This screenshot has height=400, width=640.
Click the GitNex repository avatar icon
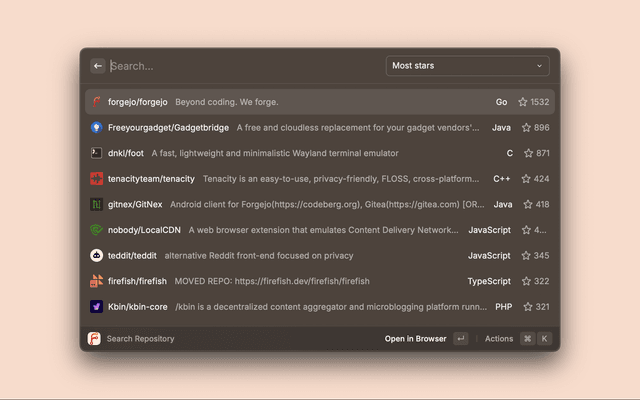97,204
